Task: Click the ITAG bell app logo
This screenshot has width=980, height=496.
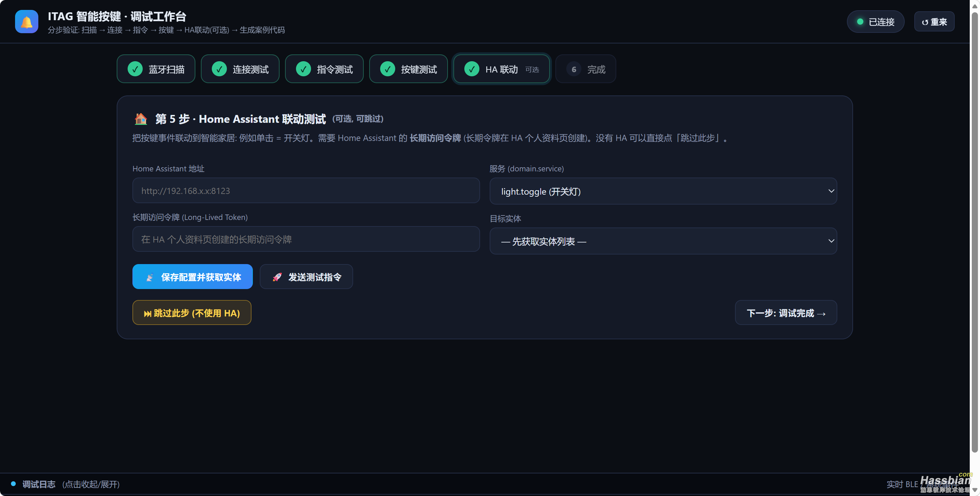Action: [27, 22]
